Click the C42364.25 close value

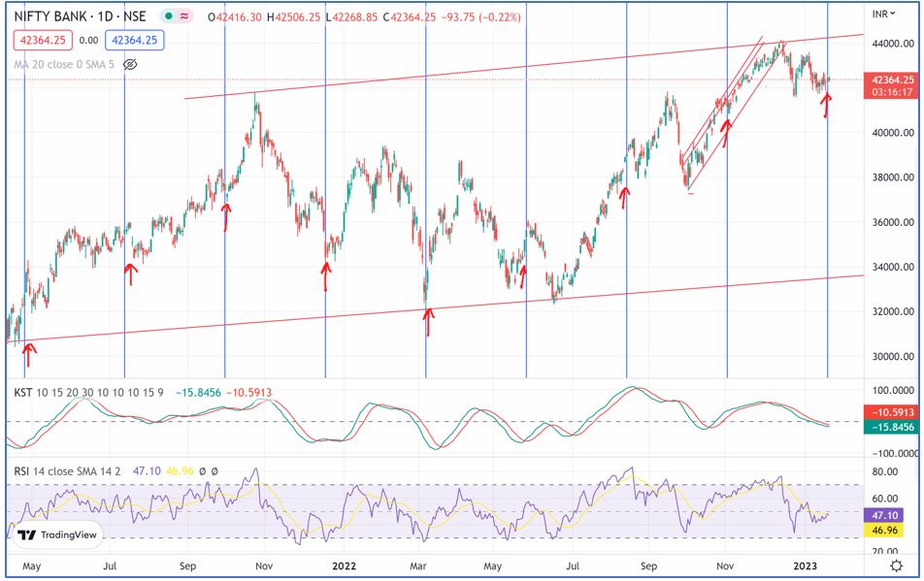[x=410, y=17]
